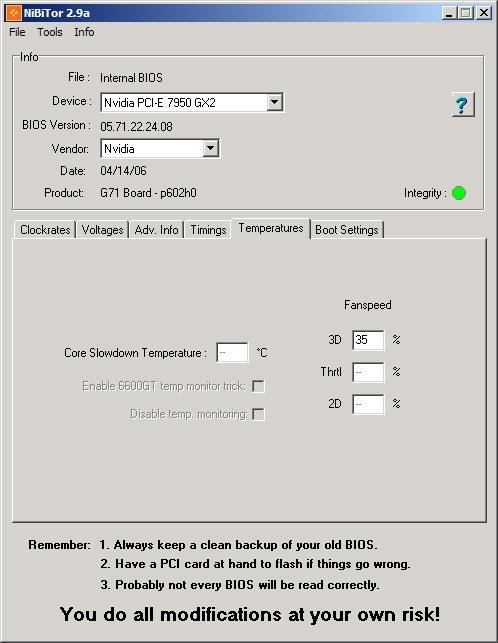Click BIOS version text 05.71.22.24.08
Image resolution: width=498 pixels, height=643 pixels.
[x=136, y=127]
